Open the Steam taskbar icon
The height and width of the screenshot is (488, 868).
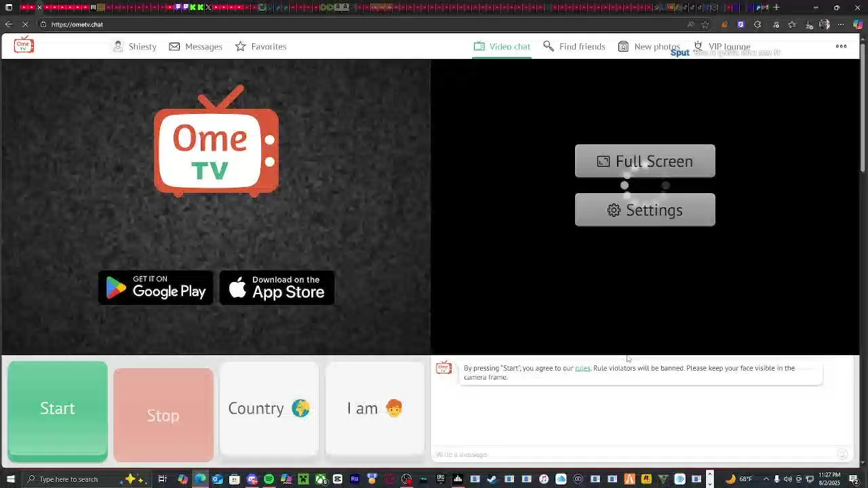[492, 479]
